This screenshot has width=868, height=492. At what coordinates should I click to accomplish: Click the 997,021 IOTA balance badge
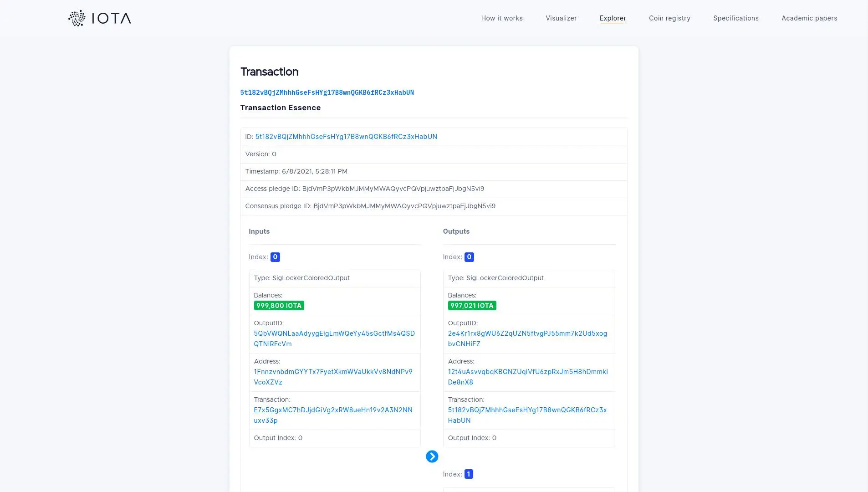472,306
